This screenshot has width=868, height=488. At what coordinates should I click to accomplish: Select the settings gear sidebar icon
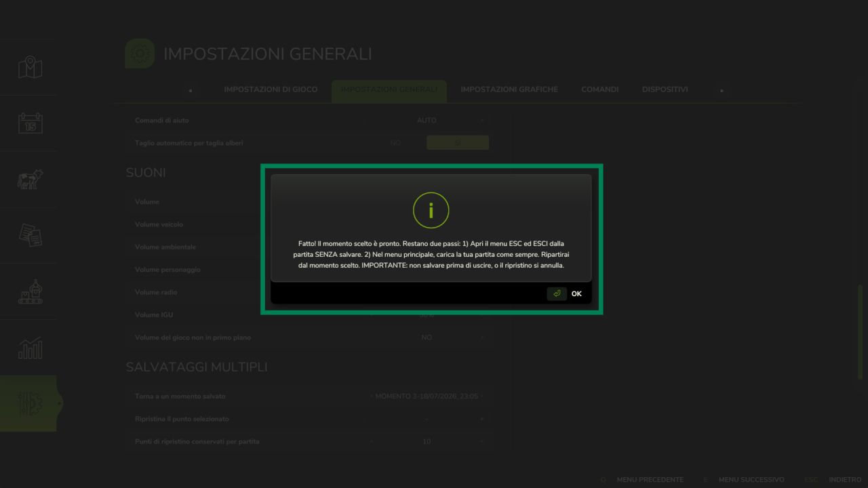[30, 403]
